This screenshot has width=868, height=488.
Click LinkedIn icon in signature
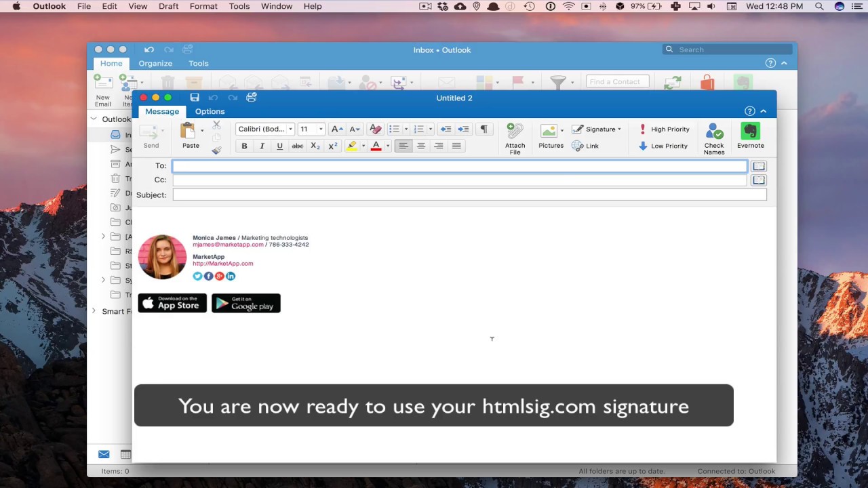(x=231, y=276)
